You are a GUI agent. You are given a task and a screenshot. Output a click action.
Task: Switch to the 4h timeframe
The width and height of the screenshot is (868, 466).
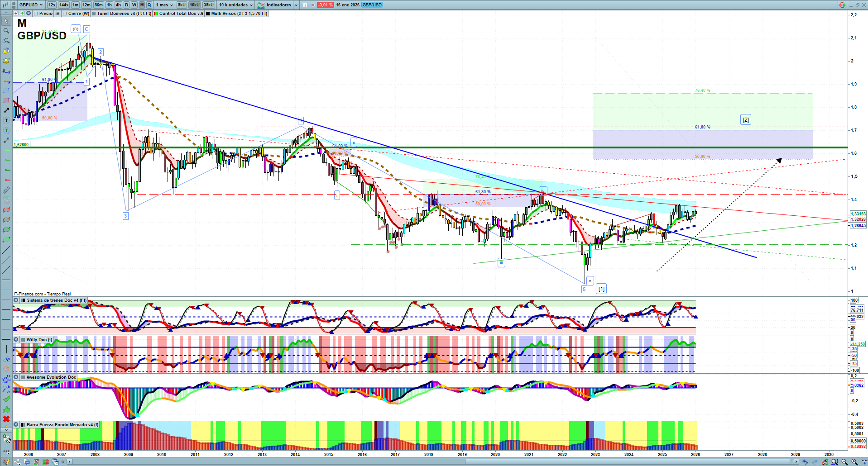[x=118, y=5]
